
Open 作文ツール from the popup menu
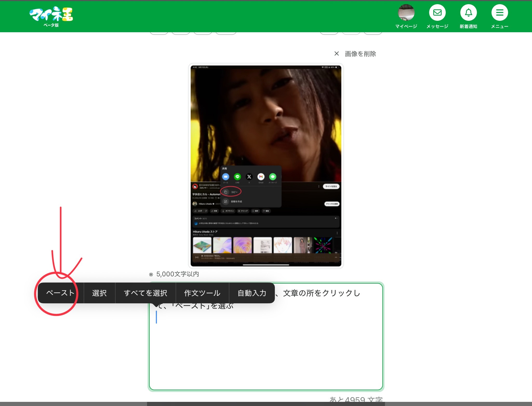tap(202, 293)
